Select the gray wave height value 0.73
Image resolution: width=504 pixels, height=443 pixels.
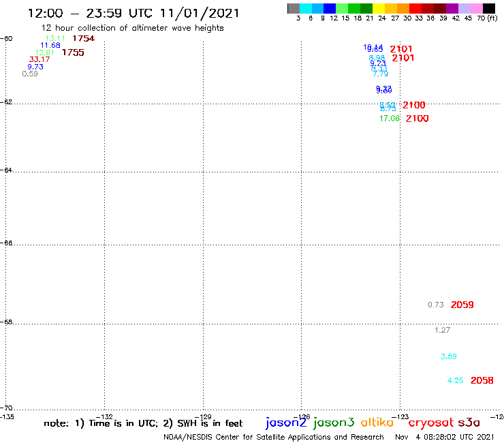[436, 305]
